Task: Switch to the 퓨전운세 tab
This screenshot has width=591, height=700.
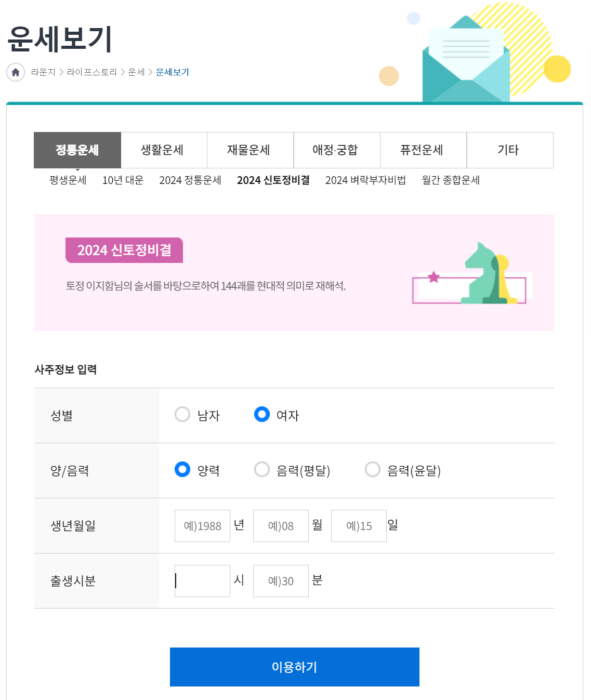Action: click(x=424, y=150)
